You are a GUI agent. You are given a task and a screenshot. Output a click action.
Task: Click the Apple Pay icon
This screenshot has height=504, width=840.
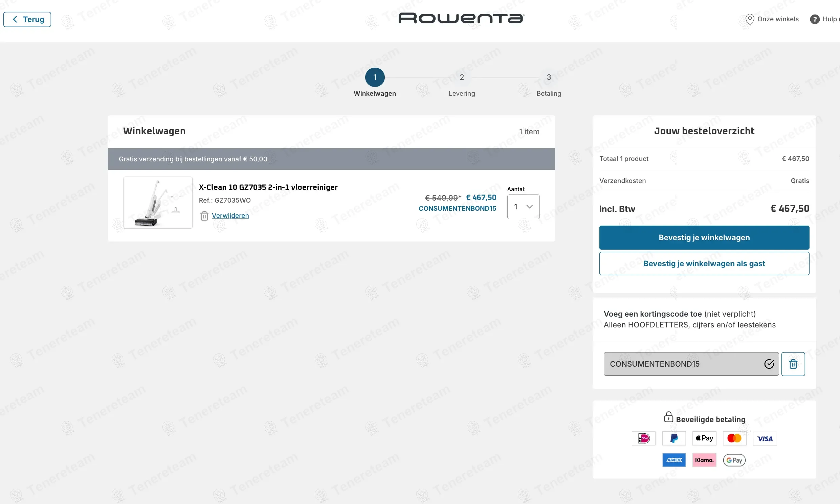pos(704,438)
